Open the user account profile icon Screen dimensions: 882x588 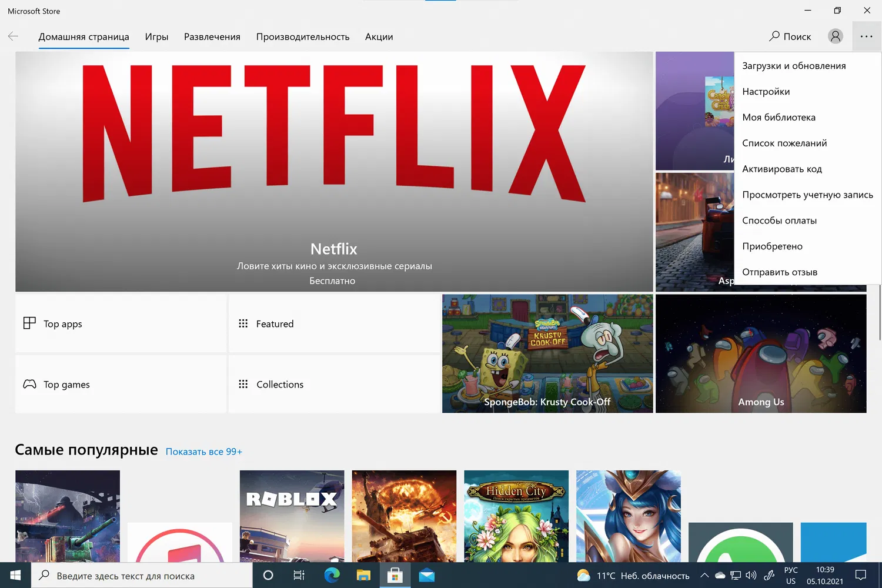(835, 36)
